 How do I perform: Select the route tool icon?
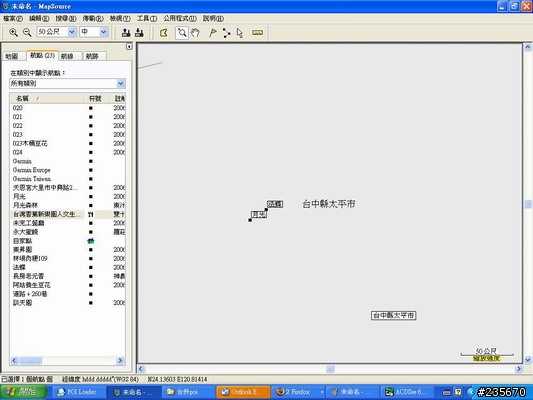pyautogui.click(x=226, y=33)
